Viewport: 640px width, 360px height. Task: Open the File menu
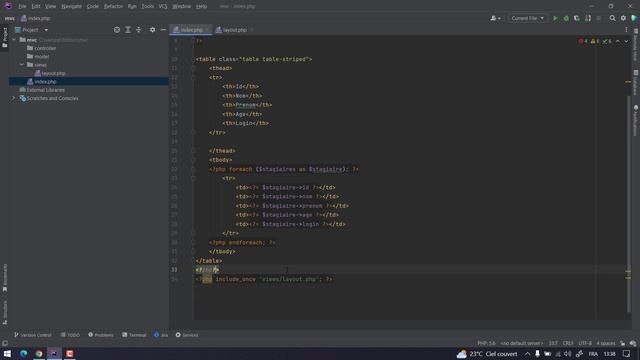(22, 6)
